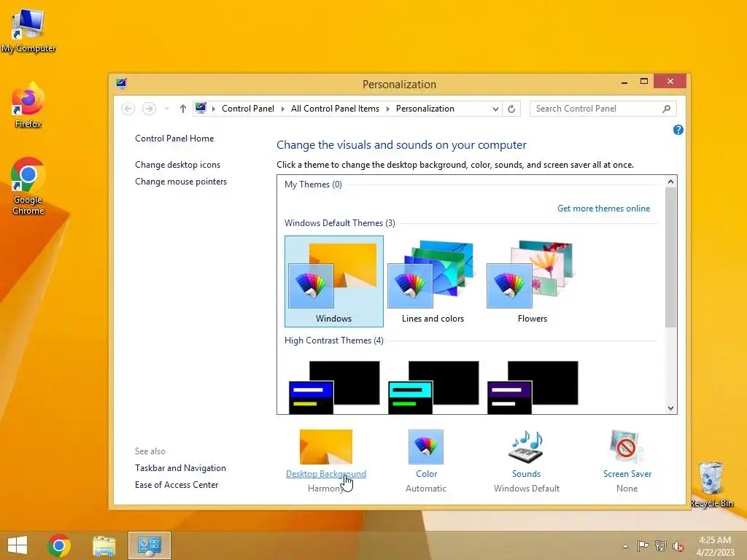The image size is (747, 560).
Task: Open Change desktop icons link
Action: 178,165
